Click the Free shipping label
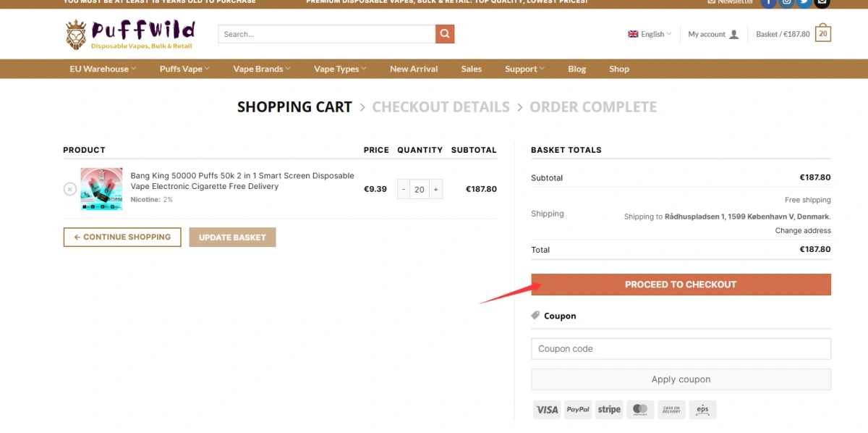 (808, 200)
